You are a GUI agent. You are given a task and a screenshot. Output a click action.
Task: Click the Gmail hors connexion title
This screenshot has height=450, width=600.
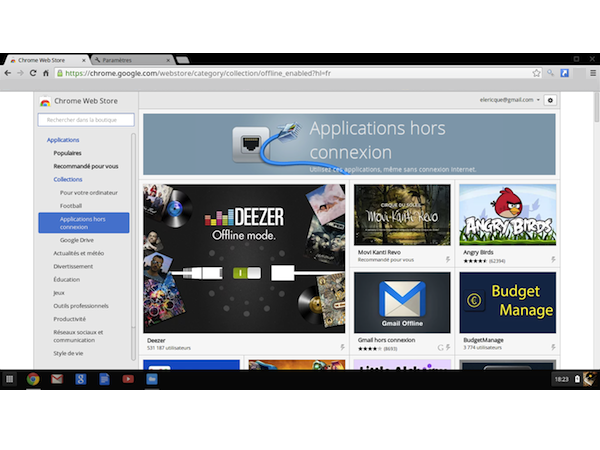pos(386,340)
